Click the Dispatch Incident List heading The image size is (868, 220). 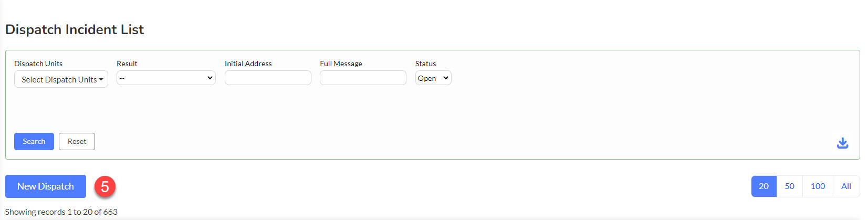(75, 29)
